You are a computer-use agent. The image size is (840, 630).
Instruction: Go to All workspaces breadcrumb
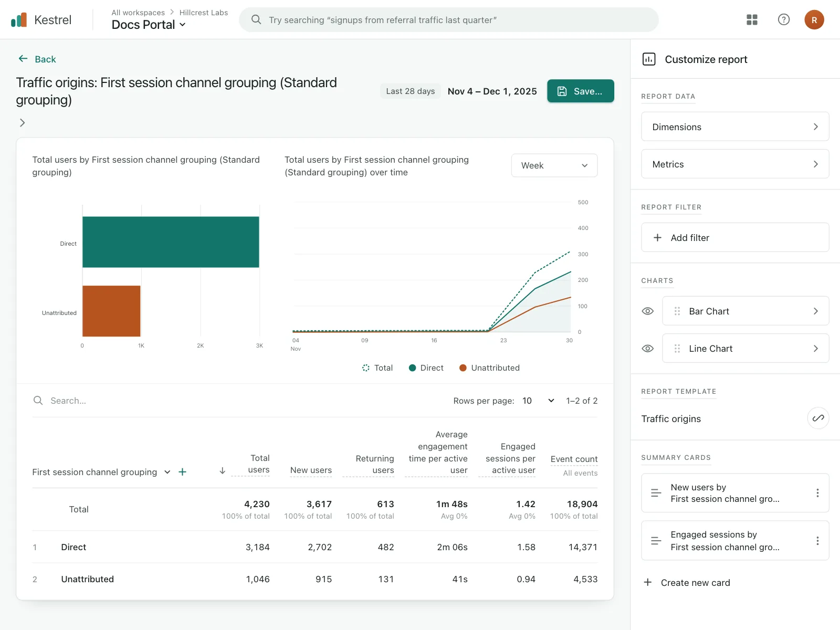pos(138,13)
